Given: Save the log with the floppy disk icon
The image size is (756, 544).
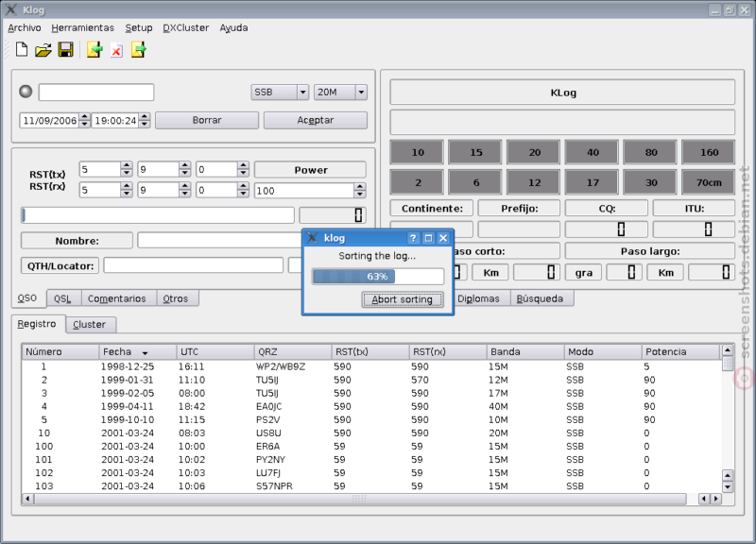Looking at the screenshot, I should (x=65, y=50).
